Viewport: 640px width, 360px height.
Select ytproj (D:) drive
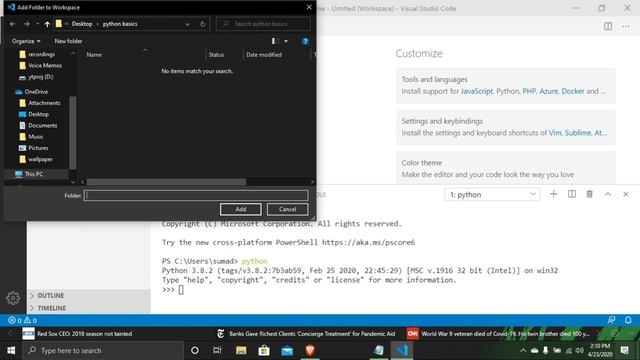click(x=36, y=77)
